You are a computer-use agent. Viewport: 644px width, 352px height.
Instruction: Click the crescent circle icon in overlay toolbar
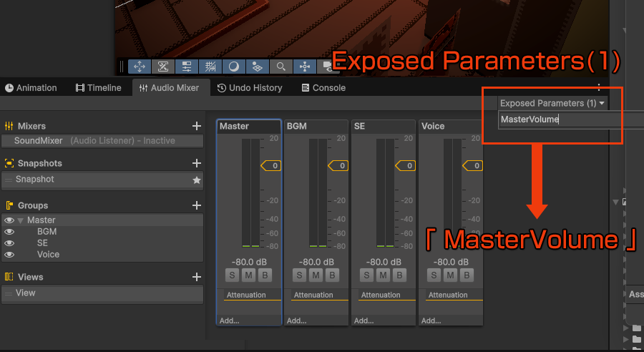point(234,67)
